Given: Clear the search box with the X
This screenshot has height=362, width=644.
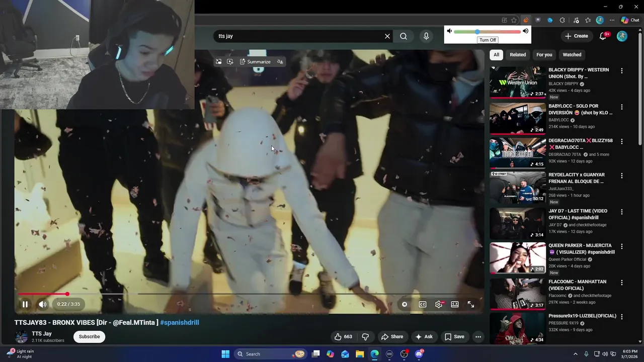Looking at the screenshot, I should (387, 36).
